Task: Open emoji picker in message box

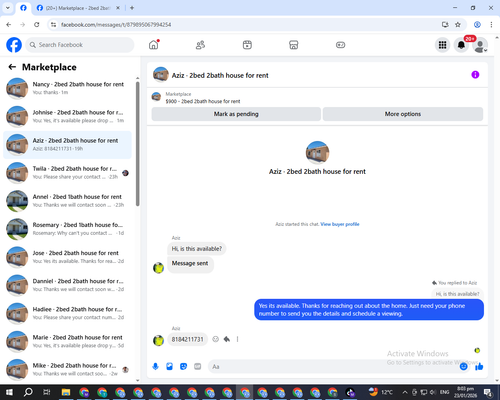Action: point(464,367)
